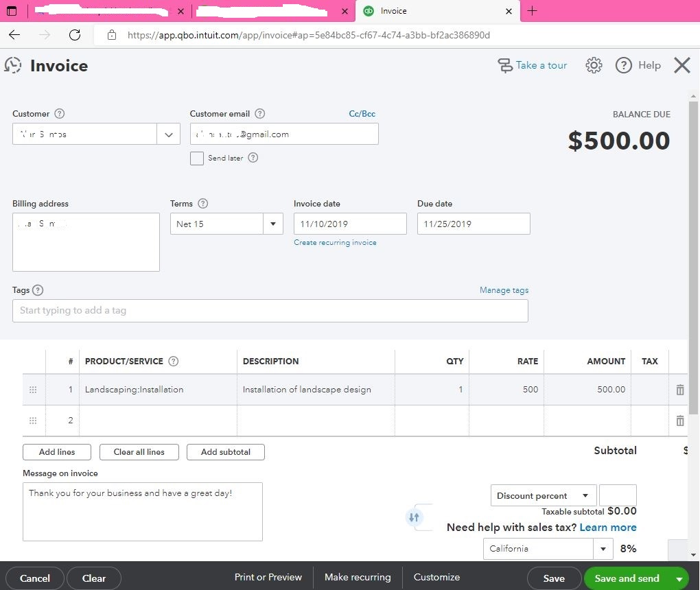
Task: Click the Installation of landscape design description
Action: click(x=316, y=390)
